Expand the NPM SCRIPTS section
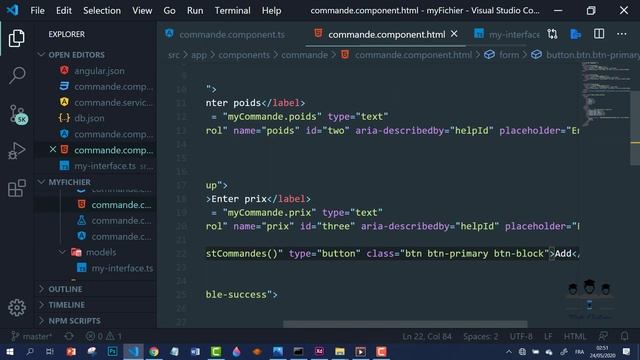Viewport: 640px width, 360px height. pyautogui.click(x=74, y=321)
